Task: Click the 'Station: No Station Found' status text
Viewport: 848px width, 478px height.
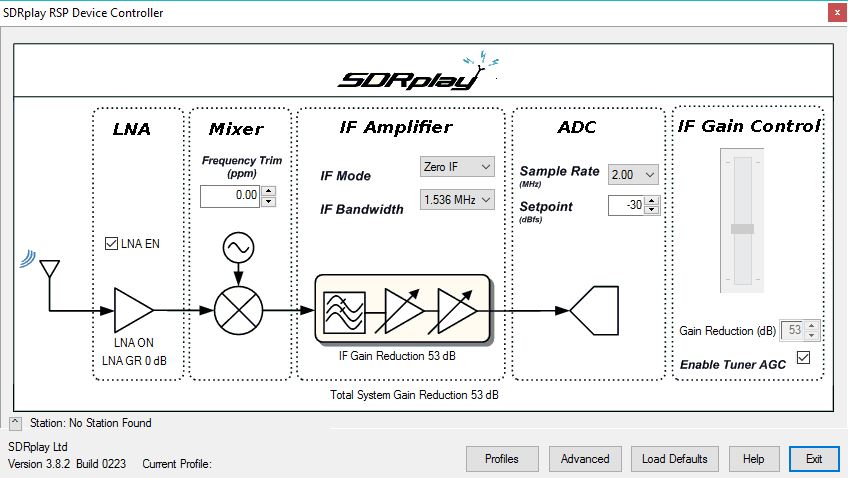Action: pyautogui.click(x=91, y=423)
